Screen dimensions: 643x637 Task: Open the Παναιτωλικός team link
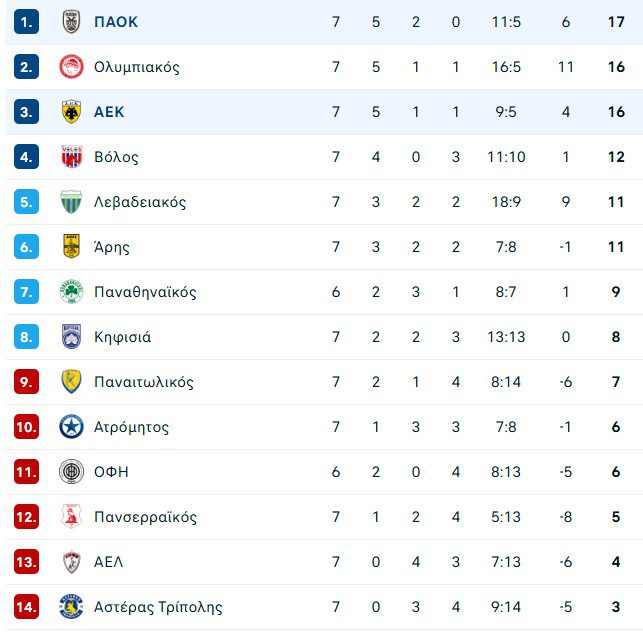tap(143, 382)
